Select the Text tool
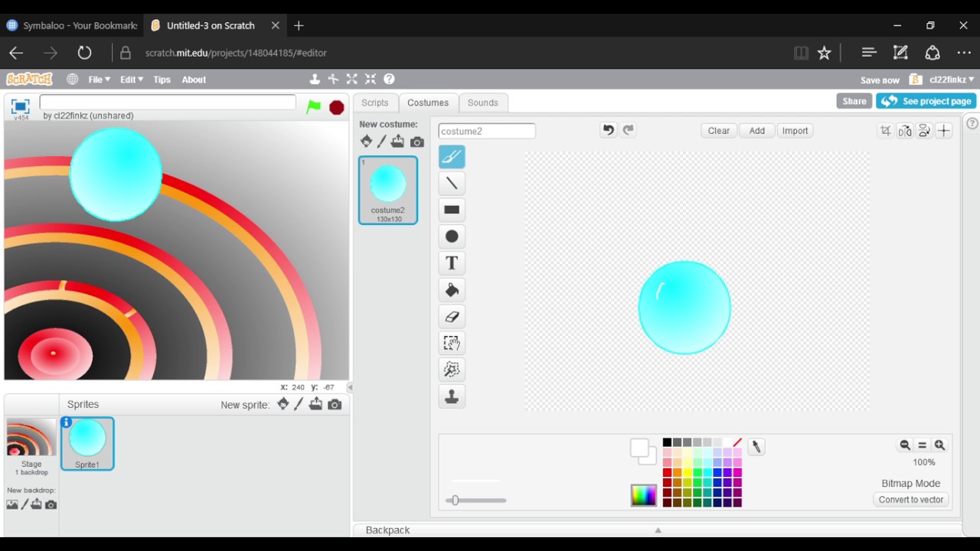 coord(452,263)
